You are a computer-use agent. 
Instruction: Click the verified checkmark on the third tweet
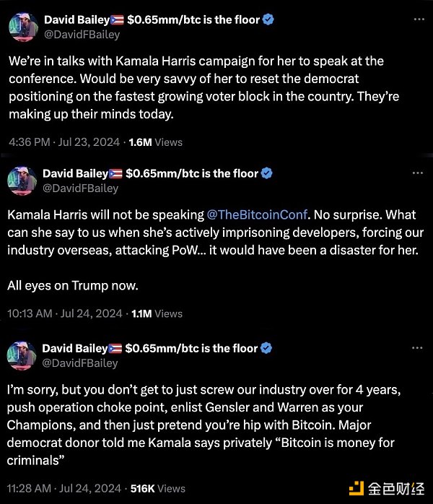click(268, 348)
